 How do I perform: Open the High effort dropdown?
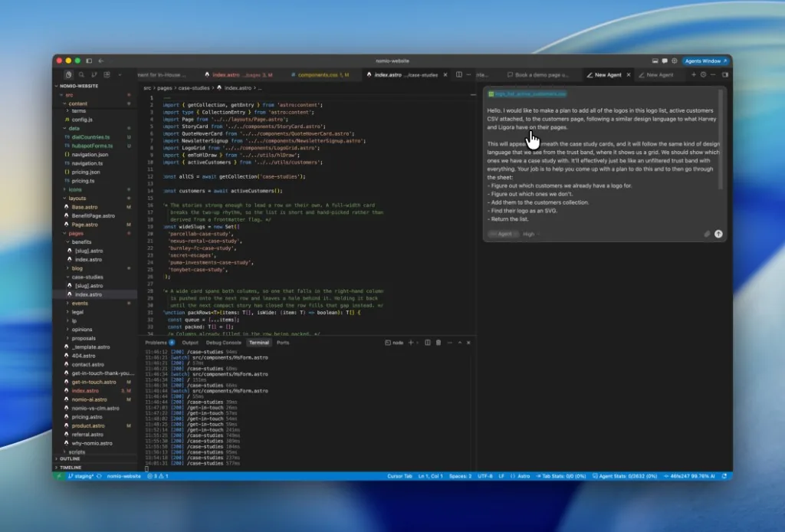(x=530, y=234)
